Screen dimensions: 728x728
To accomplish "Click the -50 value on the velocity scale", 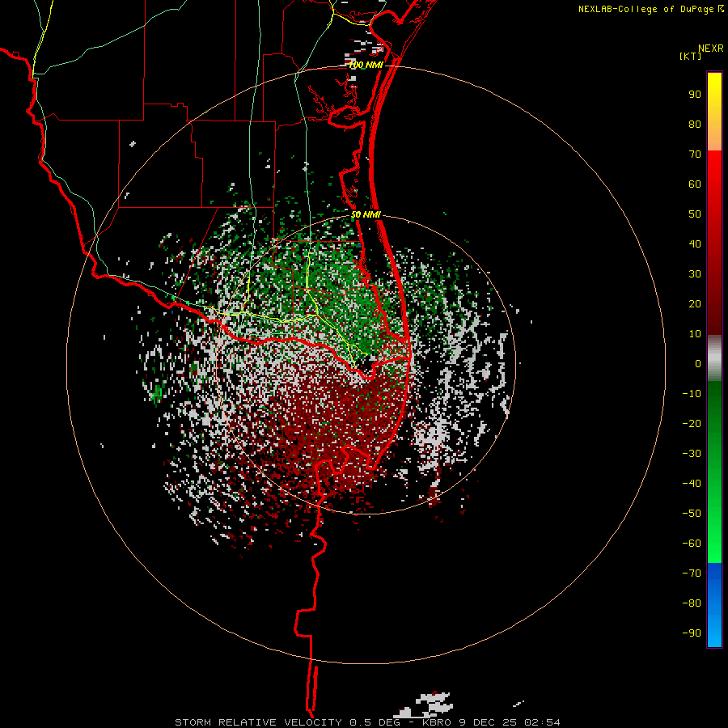I will 692,514.
